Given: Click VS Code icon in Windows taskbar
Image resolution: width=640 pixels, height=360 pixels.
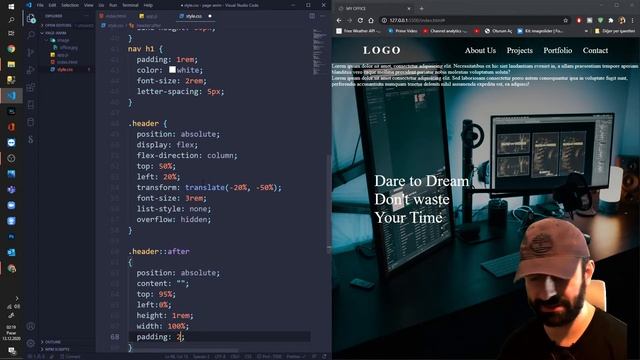Looking at the screenshot, I should (11, 96).
